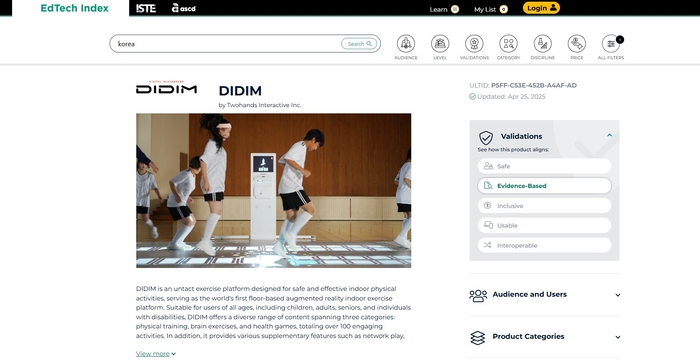Click the DIDIM product logo

[x=167, y=88]
